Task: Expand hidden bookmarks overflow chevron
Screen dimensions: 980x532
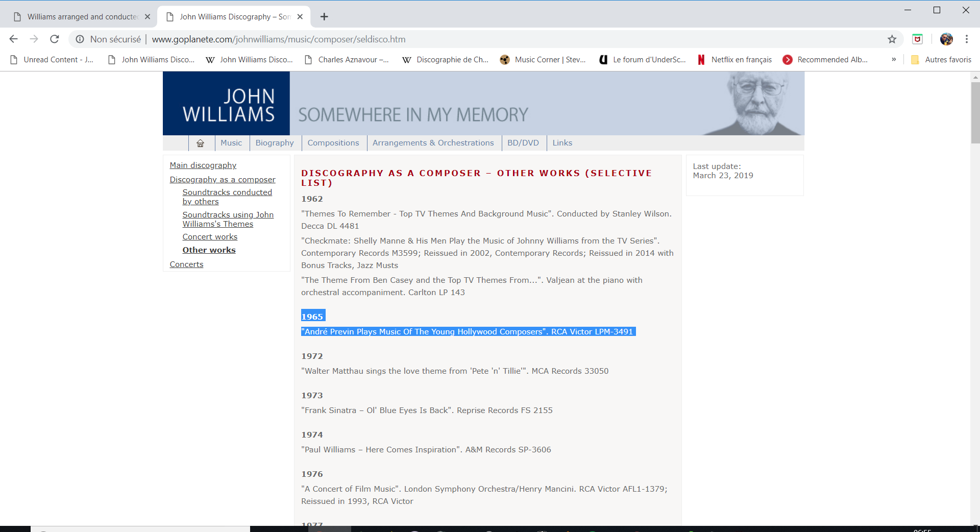Action: (x=894, y=60)
